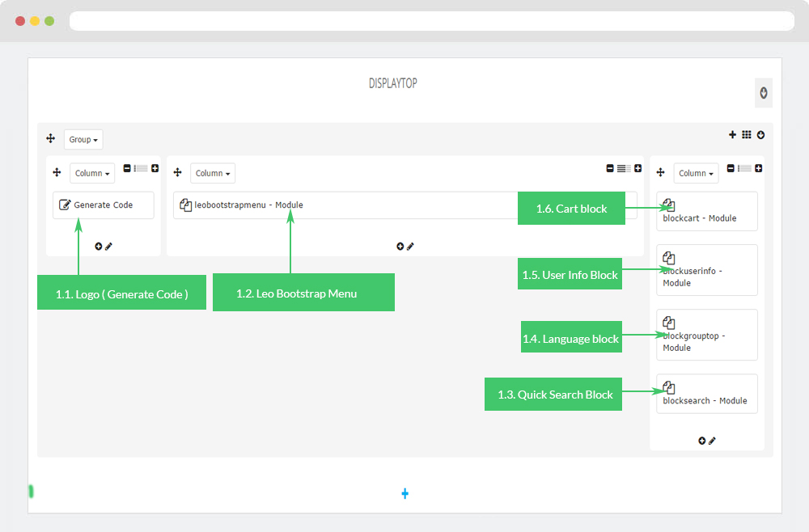The width and height of the screenshot is (809, 532).
Task: Click the yellow minimize window dot
Action: [35, 21]
